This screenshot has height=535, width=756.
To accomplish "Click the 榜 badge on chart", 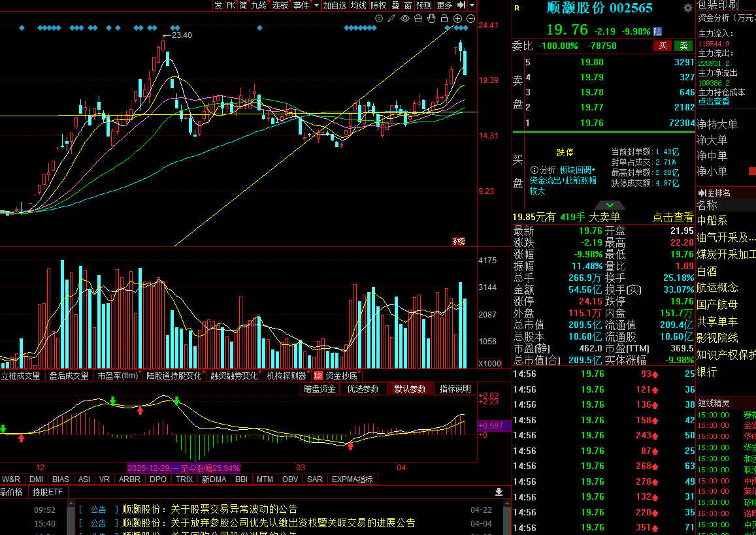I will [459, 242].
